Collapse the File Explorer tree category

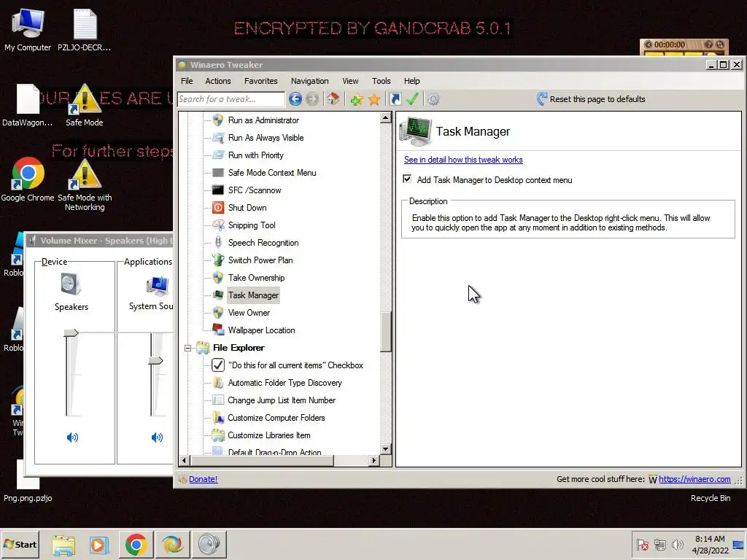(x=187, y=348)
